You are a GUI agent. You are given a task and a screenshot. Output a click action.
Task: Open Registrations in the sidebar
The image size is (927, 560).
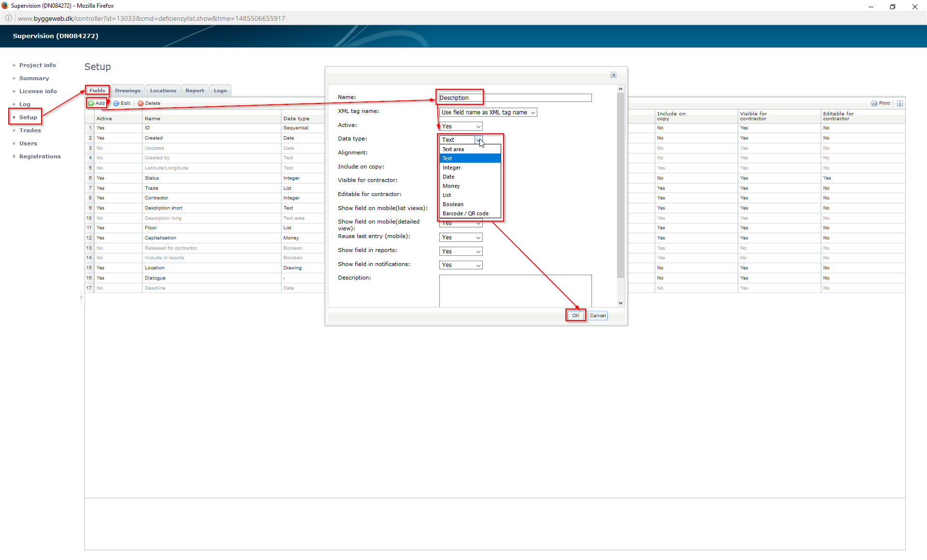pos(40,156)
